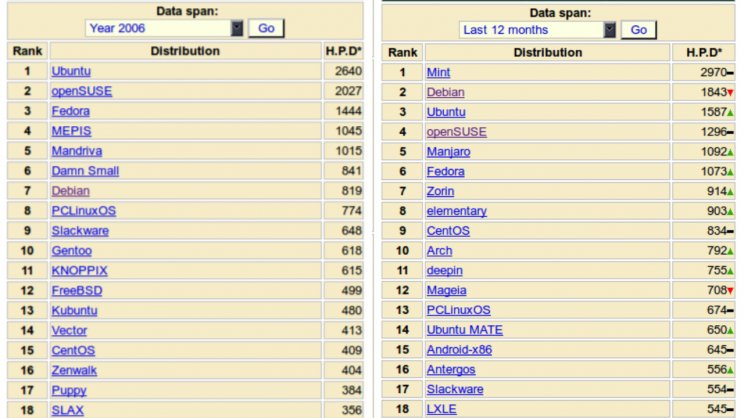
Task: Open the KNOPPIX distribution link
Action: (79, 270)
